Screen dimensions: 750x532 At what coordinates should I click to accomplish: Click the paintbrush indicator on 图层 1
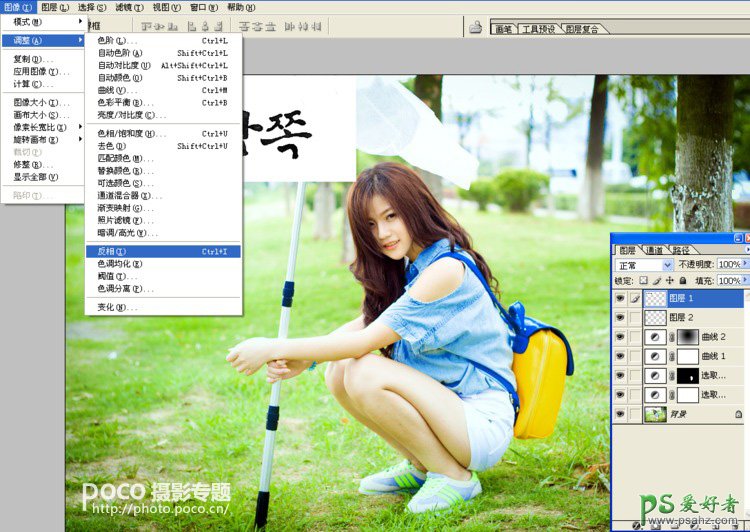[635, 298]
